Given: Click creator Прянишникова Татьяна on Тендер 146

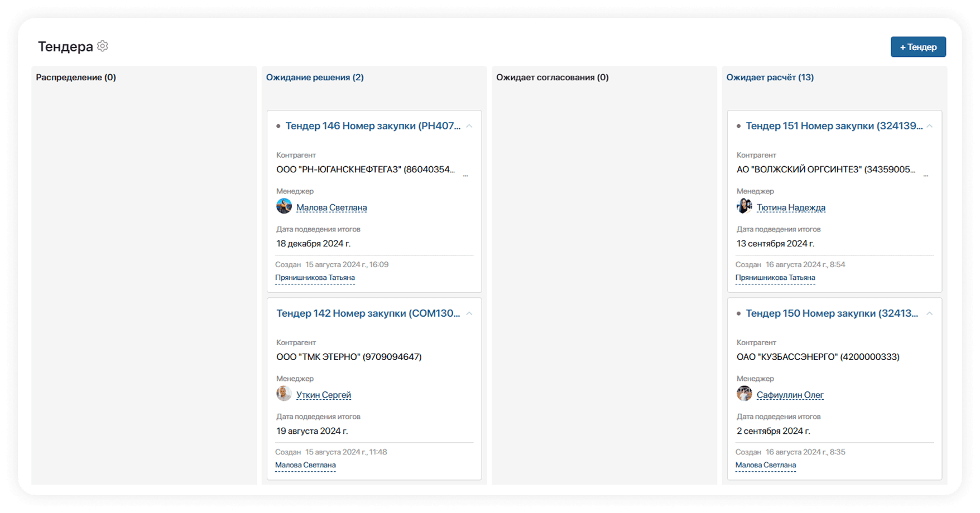Looking at the screenshot, I should [315, 278].
